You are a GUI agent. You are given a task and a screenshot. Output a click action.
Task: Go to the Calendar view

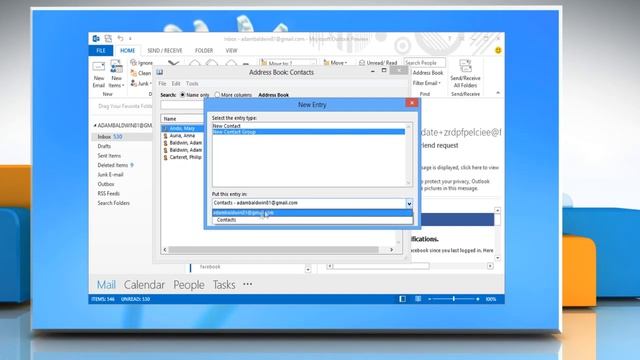144,284
